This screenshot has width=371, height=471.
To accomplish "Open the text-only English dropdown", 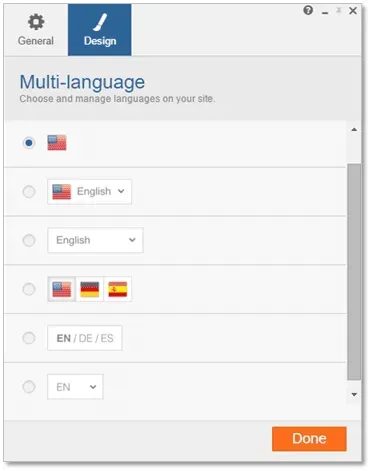I will (x=95, y=240).
